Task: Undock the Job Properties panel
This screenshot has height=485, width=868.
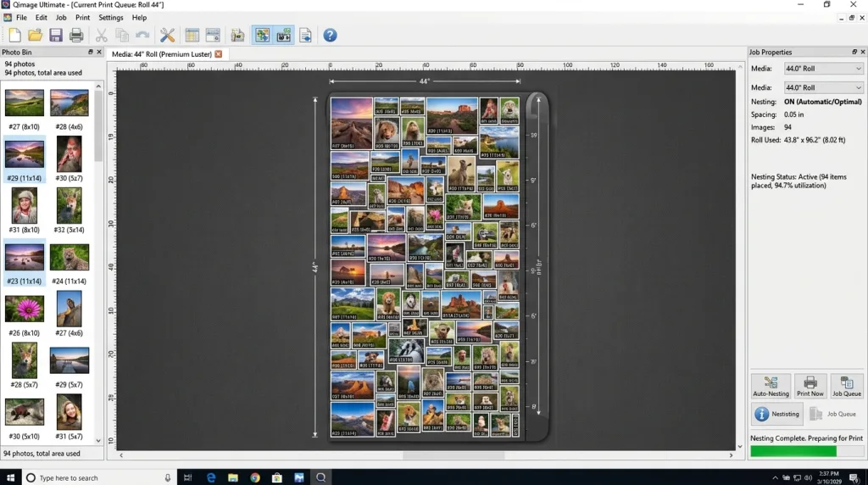Action: pos(854,52)
